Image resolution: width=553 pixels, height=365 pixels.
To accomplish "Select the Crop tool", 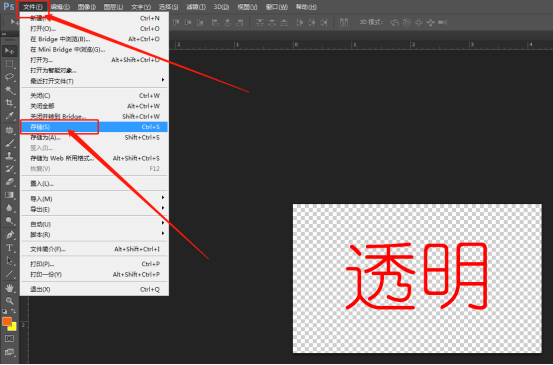I will pyautogui.click(x=10, y=103).
